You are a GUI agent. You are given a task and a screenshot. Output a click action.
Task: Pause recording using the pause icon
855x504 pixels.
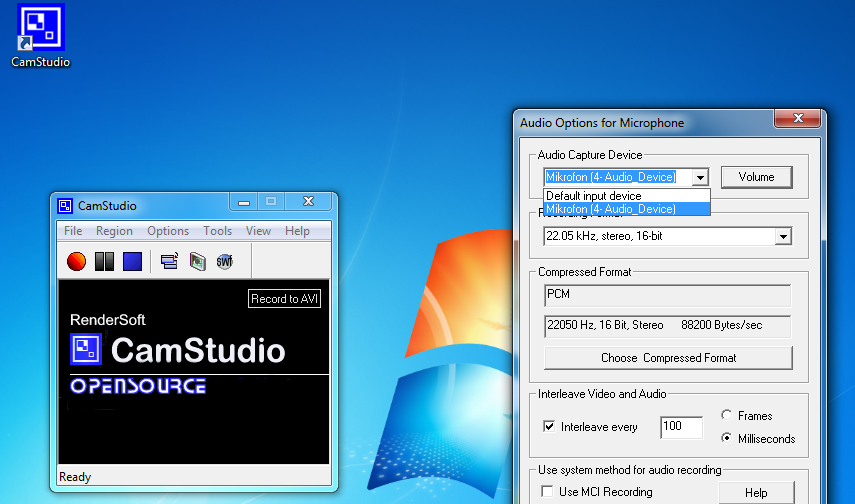coord(104,261)
